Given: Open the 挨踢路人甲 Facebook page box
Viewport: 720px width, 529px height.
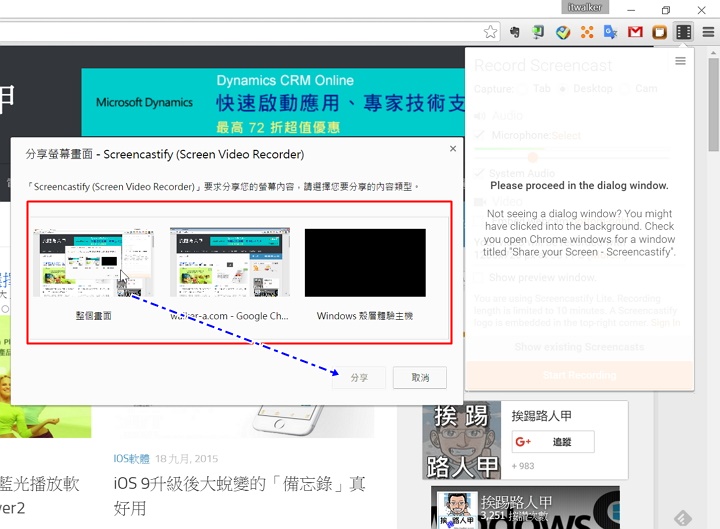Looking at the screenshot, I should [x=525, y=507].
